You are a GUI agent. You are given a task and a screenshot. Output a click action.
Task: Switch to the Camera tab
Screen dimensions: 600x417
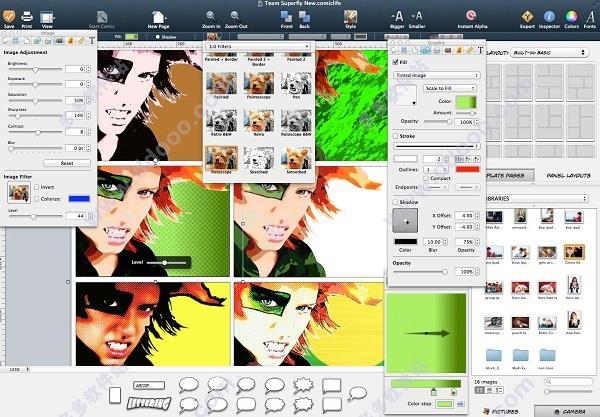tap(569, 412)
